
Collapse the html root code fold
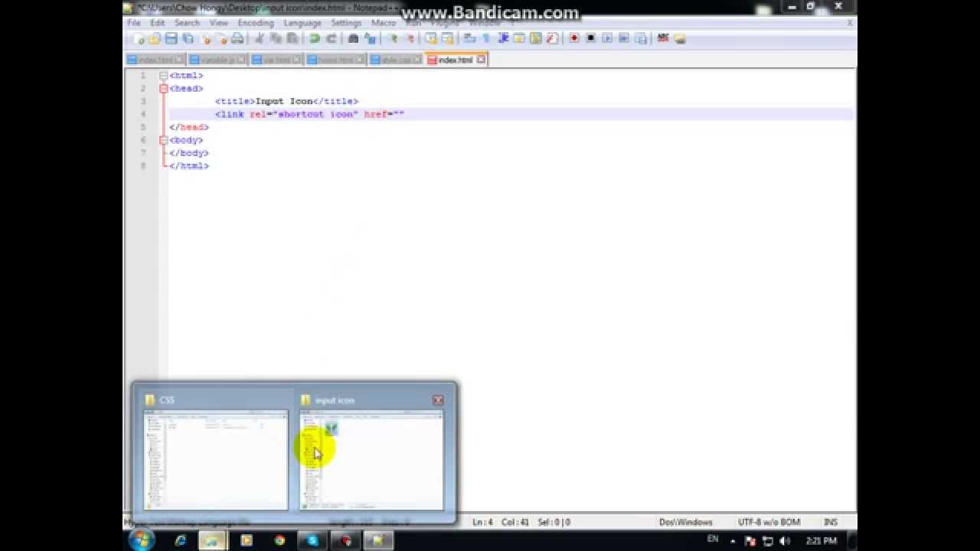[x=163, y=75]
